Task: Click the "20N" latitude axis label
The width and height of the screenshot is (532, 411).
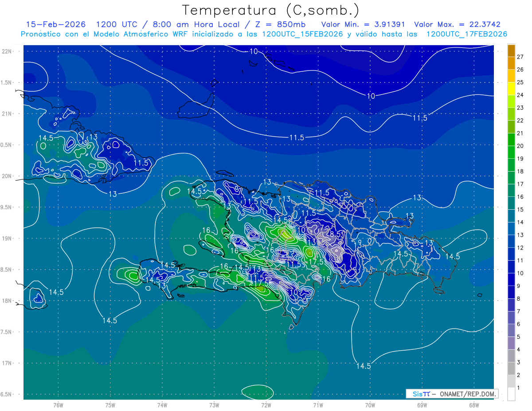Action: [x=6, y=176]
